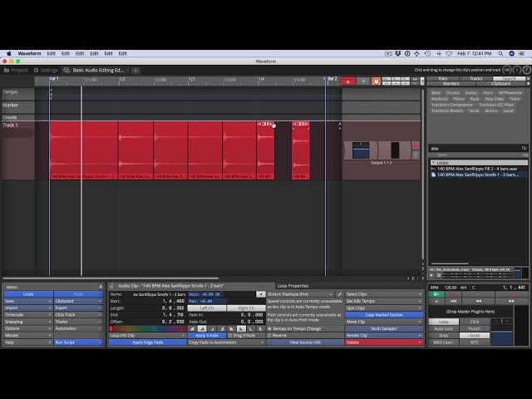Click the Redo button
The image size is (532, 399).
[78, 294]
